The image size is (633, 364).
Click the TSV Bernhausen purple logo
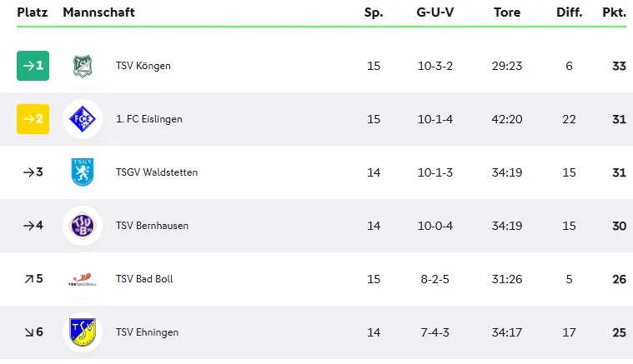(x=83, y=226)
